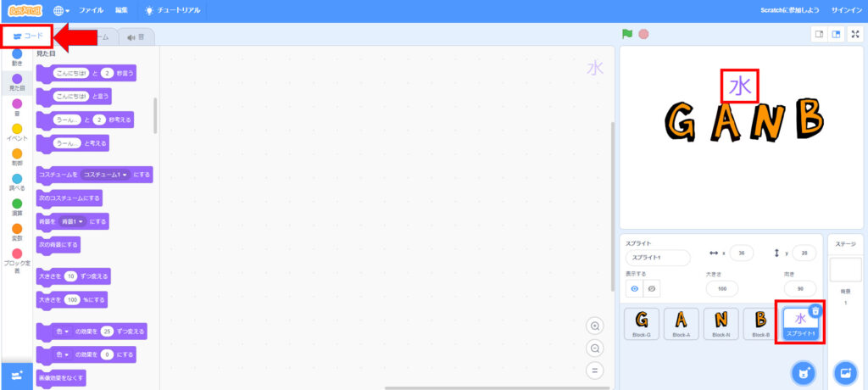The height and width of the screenshot is (390, 868).
Task: Click the red stop button
Action: (643, 35)
